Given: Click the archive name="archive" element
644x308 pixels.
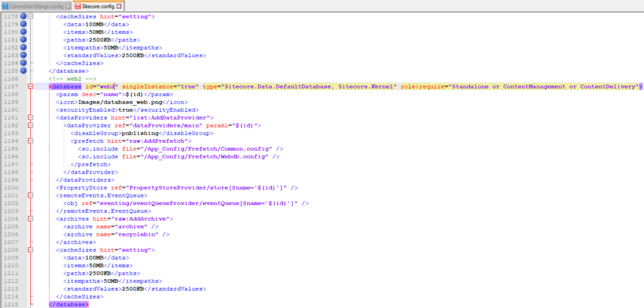Looking at the screenshot, I should click(x=111, y=227).
